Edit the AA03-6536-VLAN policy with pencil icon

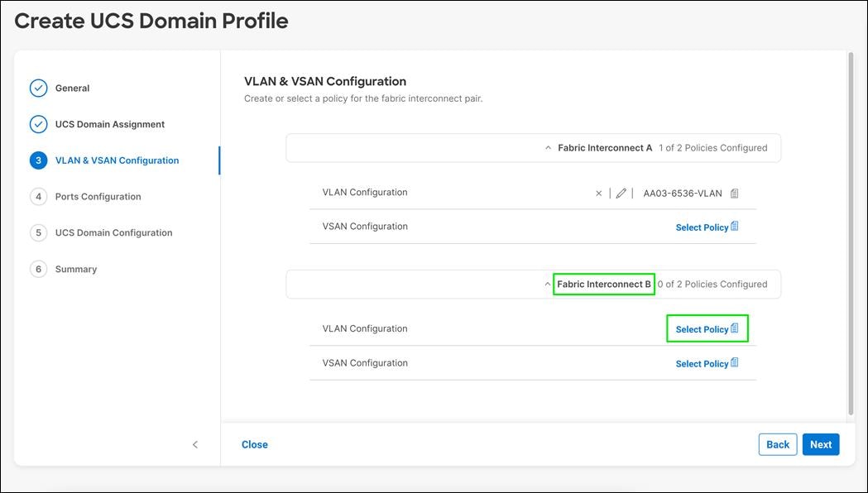621,193
